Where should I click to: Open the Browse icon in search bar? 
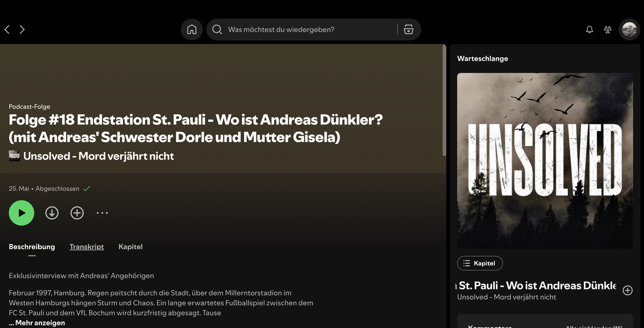[x=408, y=29]
